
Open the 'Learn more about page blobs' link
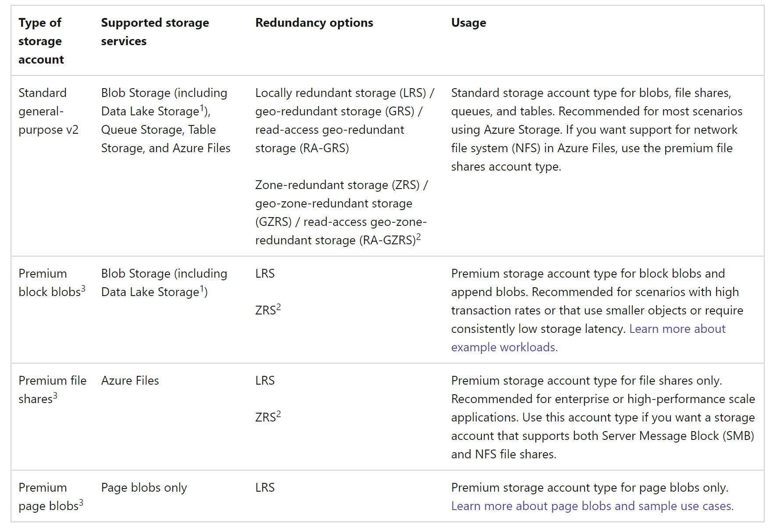592,506
